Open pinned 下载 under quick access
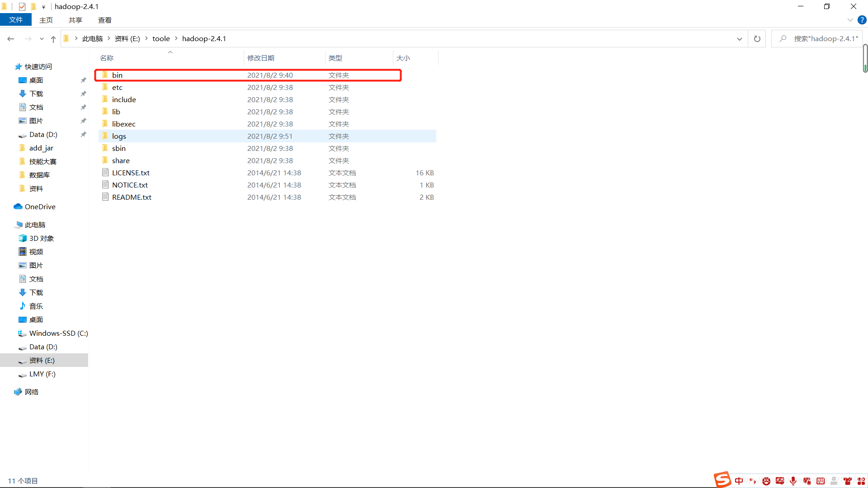 (36, 94)
